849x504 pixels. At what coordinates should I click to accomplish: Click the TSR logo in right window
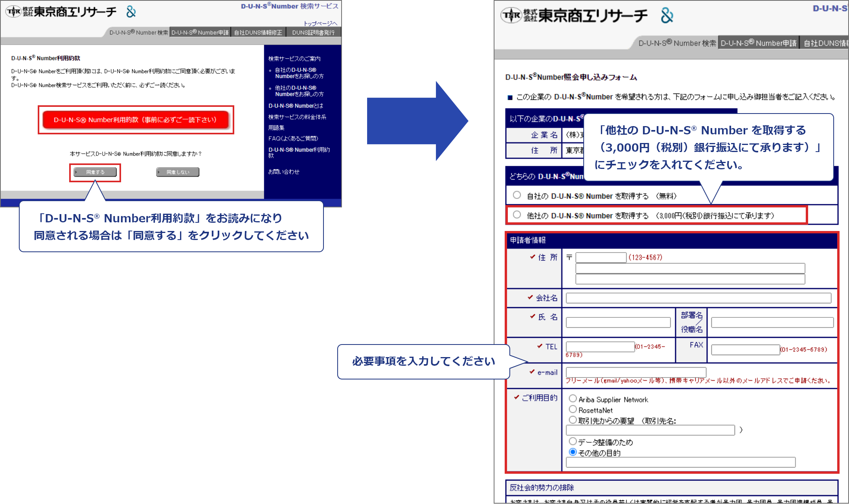574,16
